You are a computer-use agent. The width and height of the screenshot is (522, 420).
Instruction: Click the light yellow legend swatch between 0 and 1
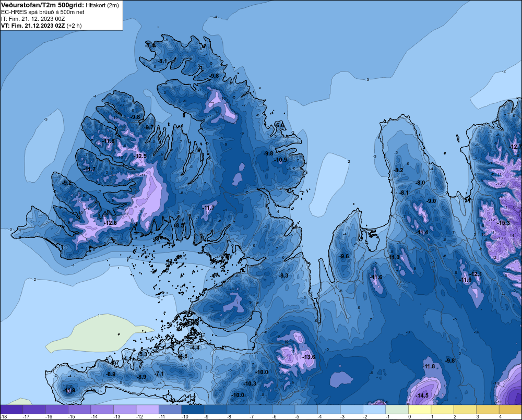420,409
